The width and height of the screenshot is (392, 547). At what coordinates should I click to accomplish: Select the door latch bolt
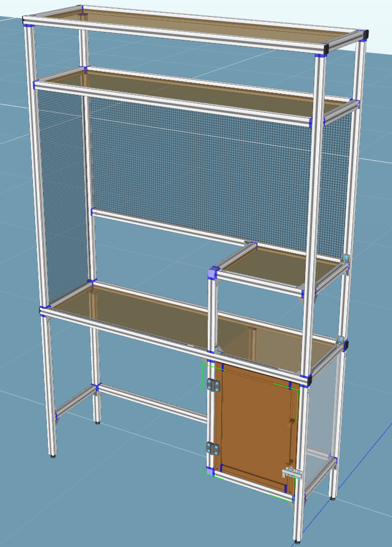point(291,472)
